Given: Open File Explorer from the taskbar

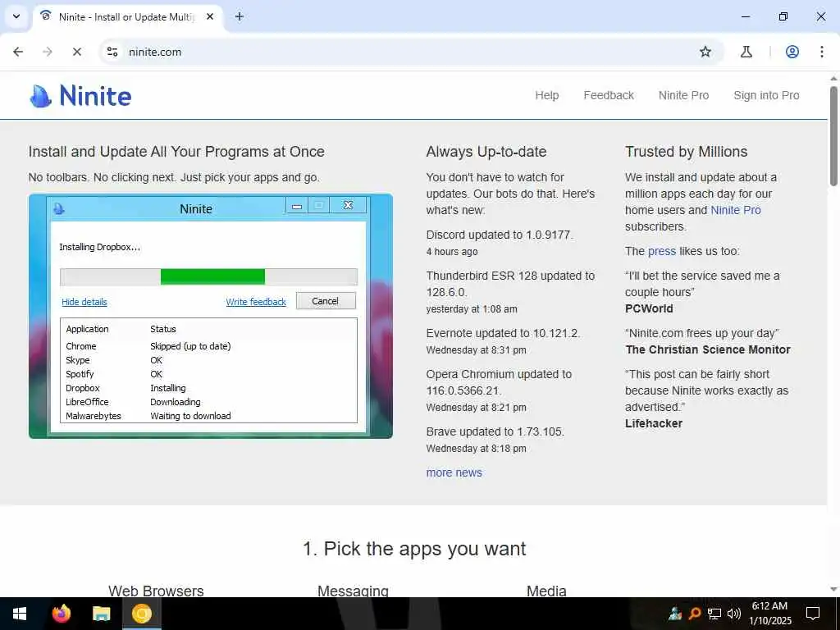Looking at the screenshot, I should tap(101, 614).
